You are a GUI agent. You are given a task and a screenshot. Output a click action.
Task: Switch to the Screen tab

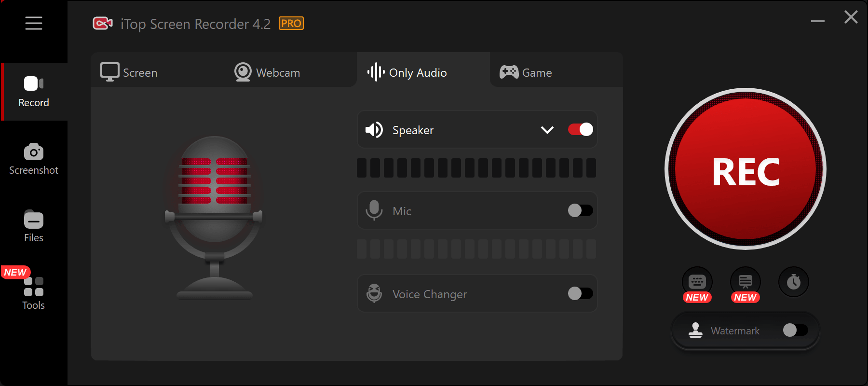129,72
